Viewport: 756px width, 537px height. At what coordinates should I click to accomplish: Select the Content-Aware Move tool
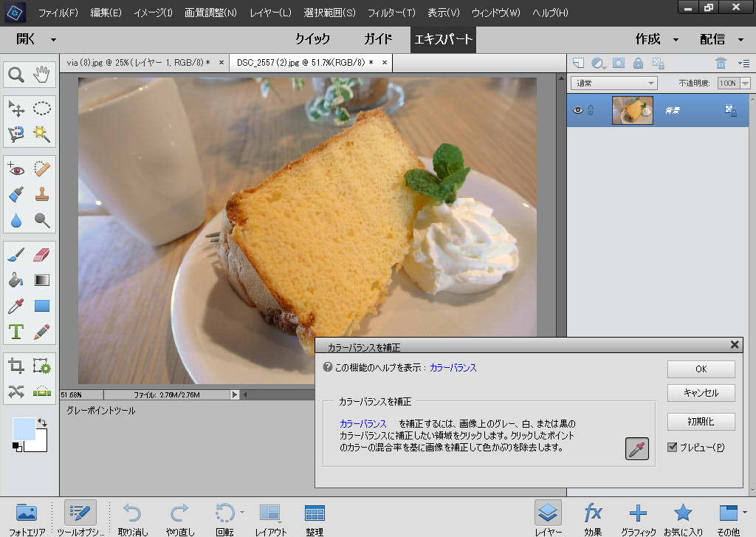[x=16, y=391]
